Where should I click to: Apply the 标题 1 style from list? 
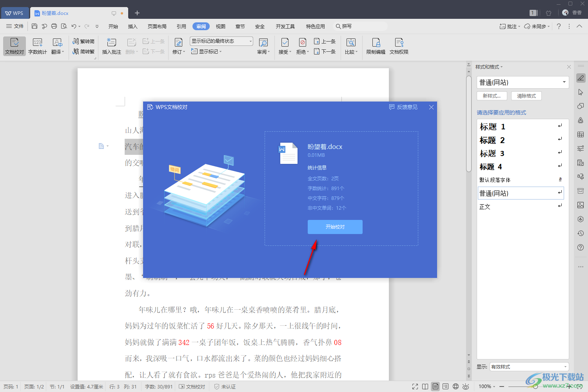[492, 127]
